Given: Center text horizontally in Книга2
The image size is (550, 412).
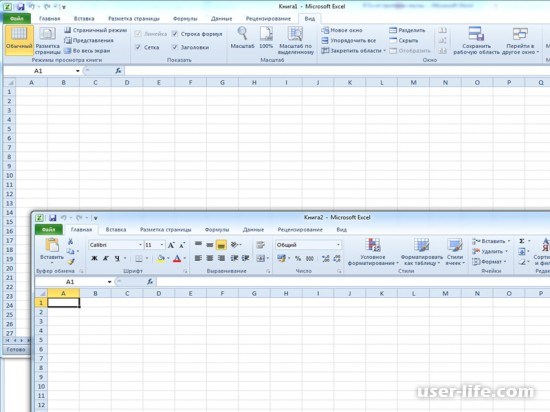Looking at the screenshot, I should [x=209, y=258].
